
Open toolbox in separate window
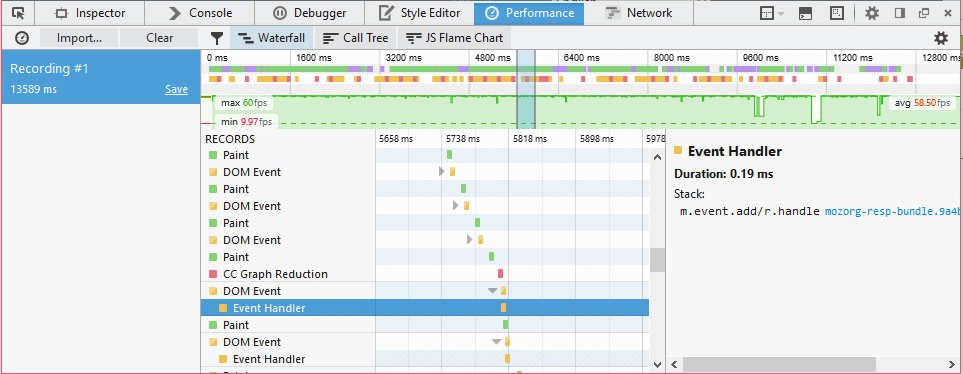[x=923, y=13]
